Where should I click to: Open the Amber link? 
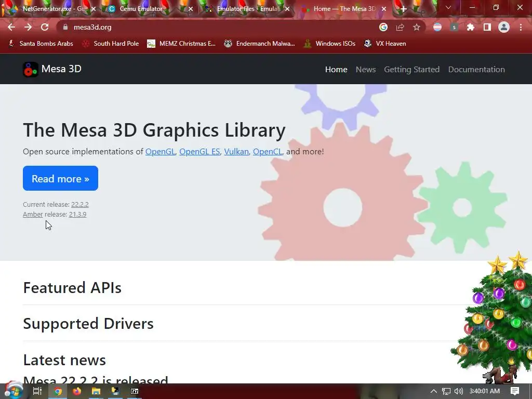pyautogui.click(x=33, y=215)
